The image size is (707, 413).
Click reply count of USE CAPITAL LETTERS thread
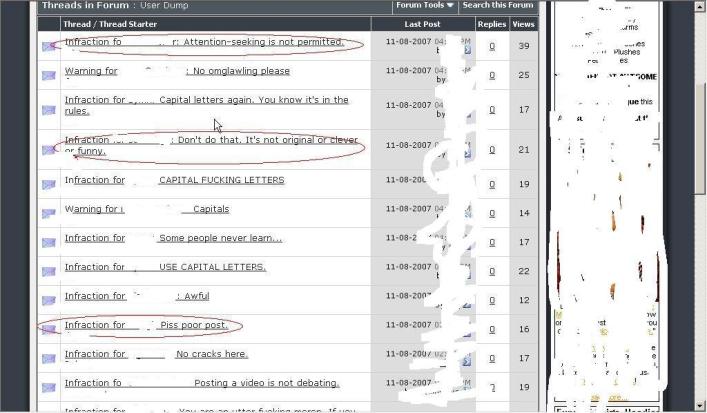(492, 271)
